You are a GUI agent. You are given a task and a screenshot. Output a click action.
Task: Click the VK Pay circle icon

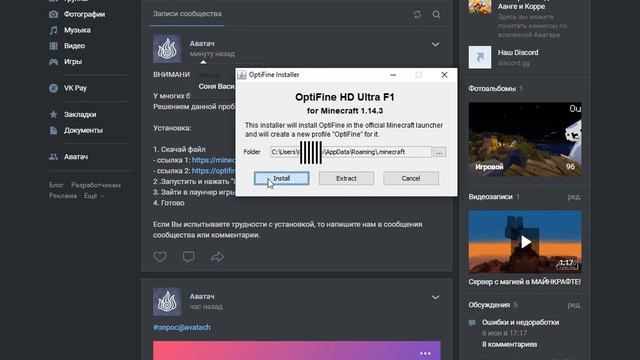tap(53, 88)
